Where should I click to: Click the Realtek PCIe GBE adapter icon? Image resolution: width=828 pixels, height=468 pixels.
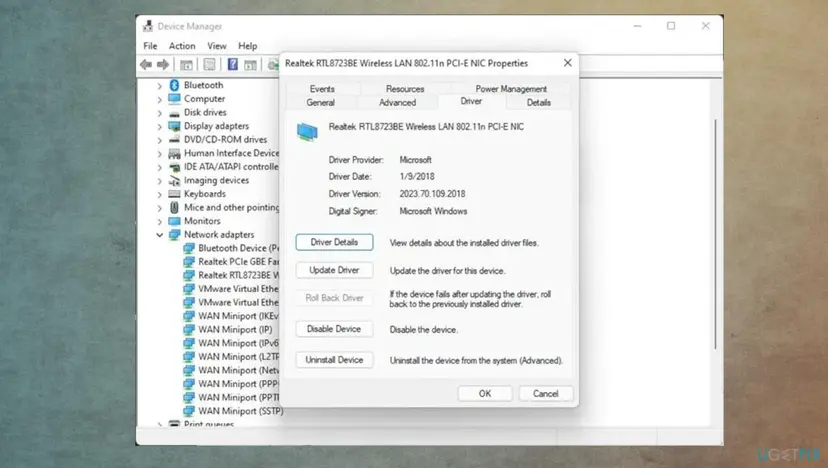click(189, 261)
